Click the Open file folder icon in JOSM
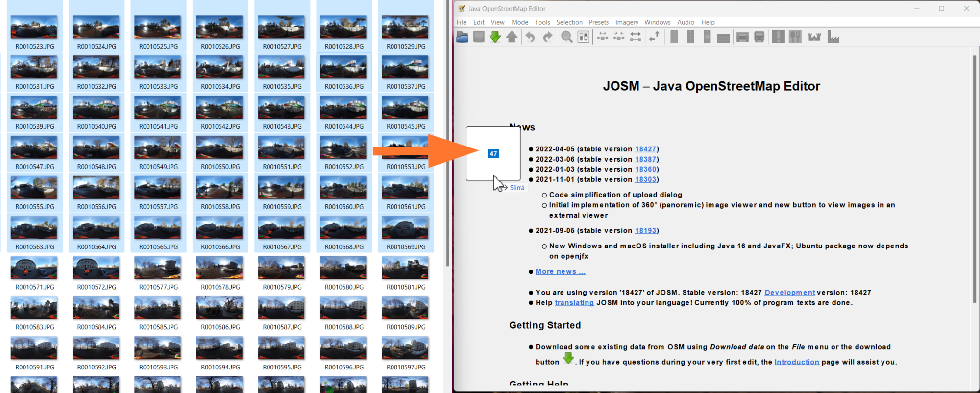 click(x=462, y=37)
